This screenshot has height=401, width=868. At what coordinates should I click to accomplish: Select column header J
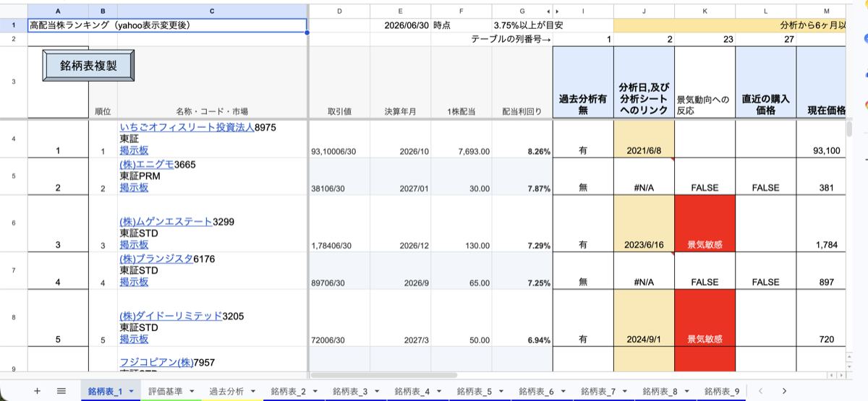(644, 11)
